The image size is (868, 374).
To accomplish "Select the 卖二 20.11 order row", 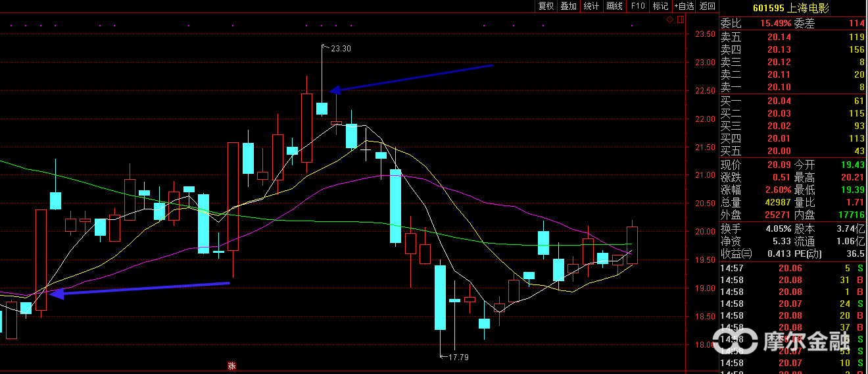I will (794, 74).
